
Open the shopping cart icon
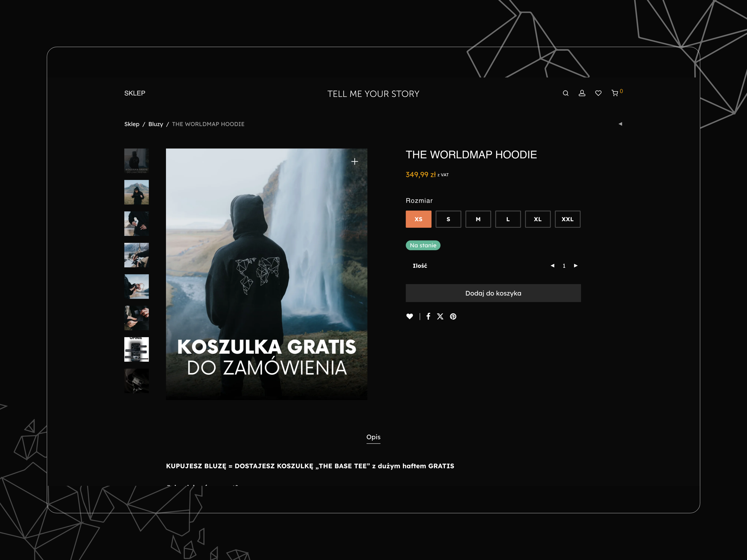click(x=615, y=93)
